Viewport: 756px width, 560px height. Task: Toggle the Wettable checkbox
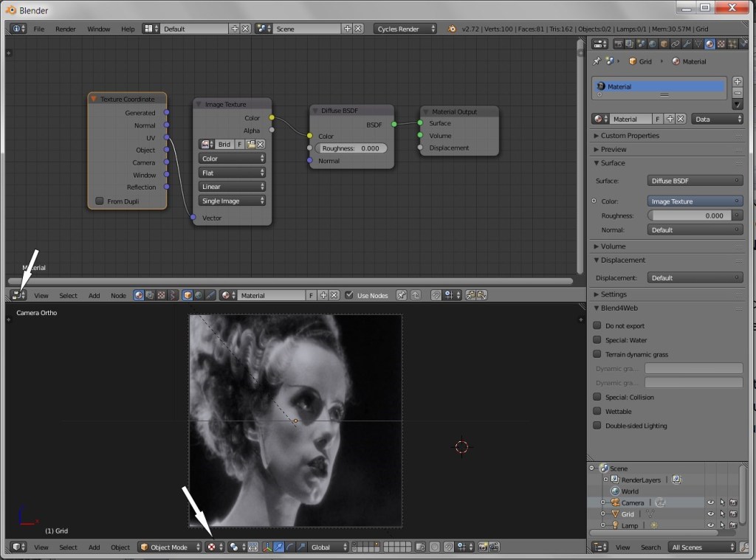point(598,411)
